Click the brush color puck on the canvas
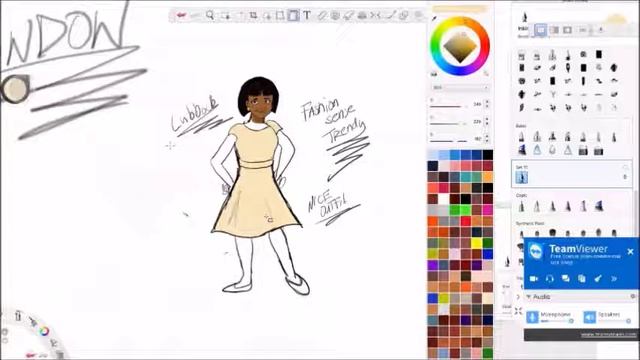 [15, 88]
